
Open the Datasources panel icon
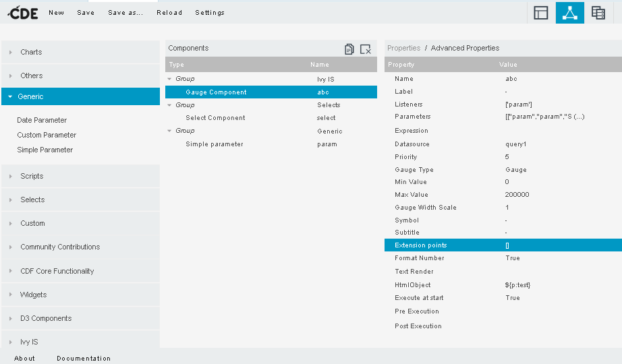[x=598, y=13]
